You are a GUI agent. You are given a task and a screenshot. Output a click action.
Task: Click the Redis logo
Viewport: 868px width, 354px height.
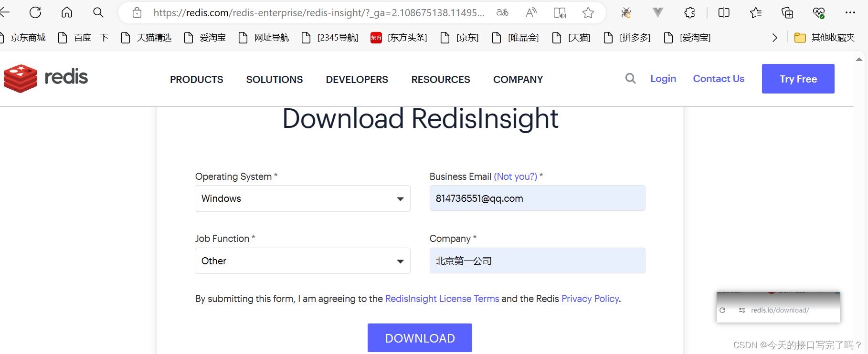[46, 78]
